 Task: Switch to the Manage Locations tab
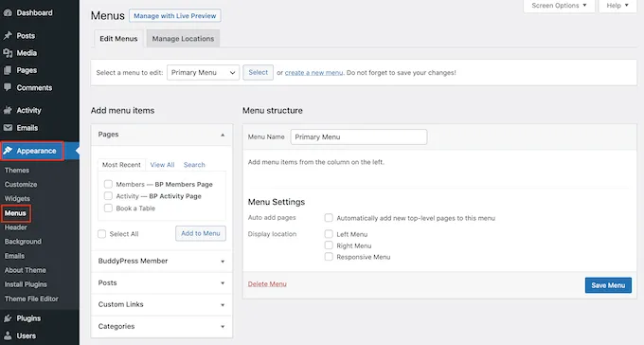(183, 39)
